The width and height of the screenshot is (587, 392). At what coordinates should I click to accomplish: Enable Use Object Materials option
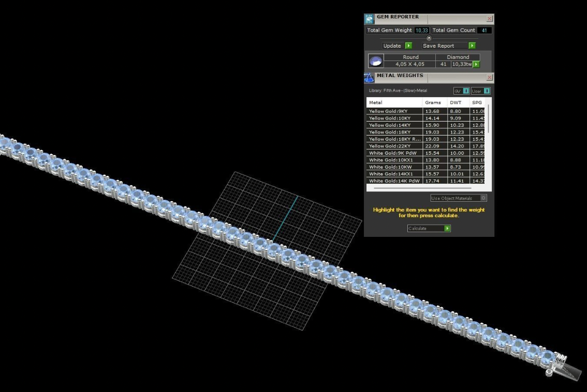(x=483, y=198)
